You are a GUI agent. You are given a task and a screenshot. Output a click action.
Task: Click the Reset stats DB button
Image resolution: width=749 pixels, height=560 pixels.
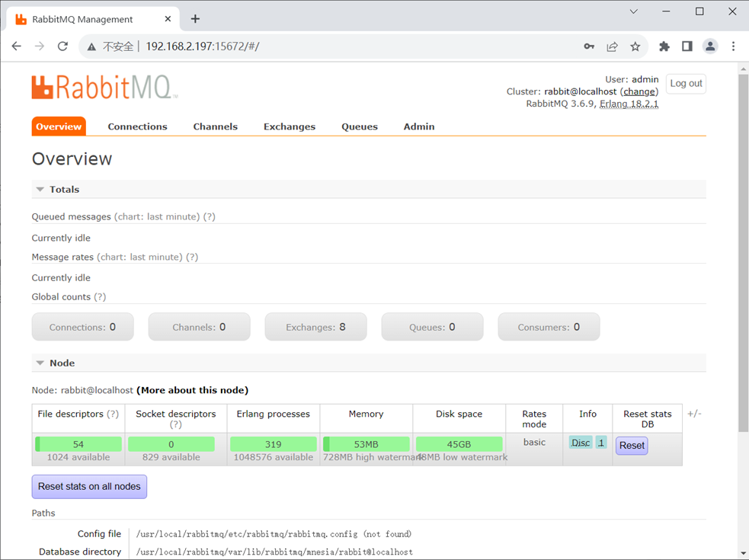pos(632,445)
